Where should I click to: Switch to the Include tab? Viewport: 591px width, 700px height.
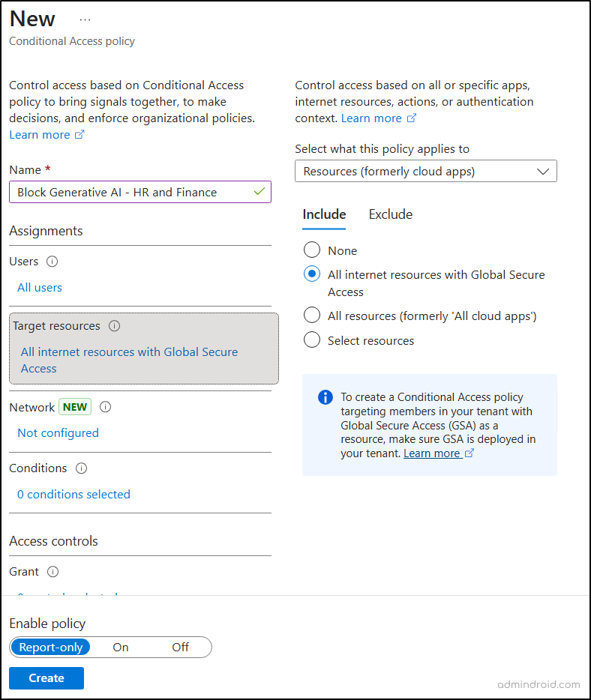(324, 214)
